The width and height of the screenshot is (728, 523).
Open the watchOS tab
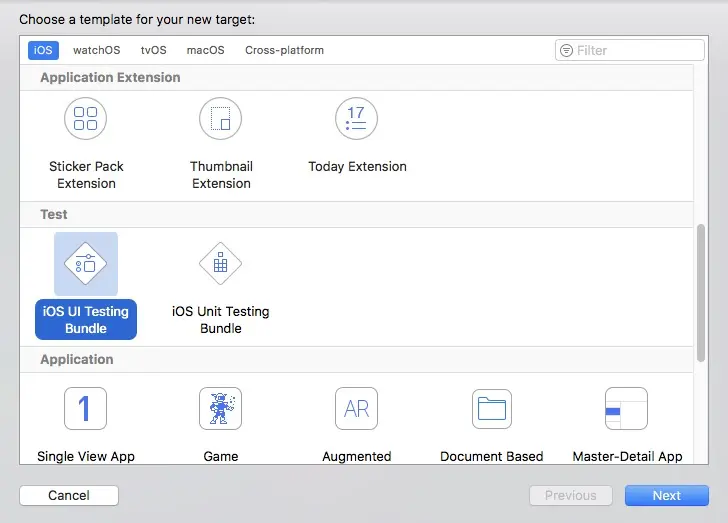[97, 50]
